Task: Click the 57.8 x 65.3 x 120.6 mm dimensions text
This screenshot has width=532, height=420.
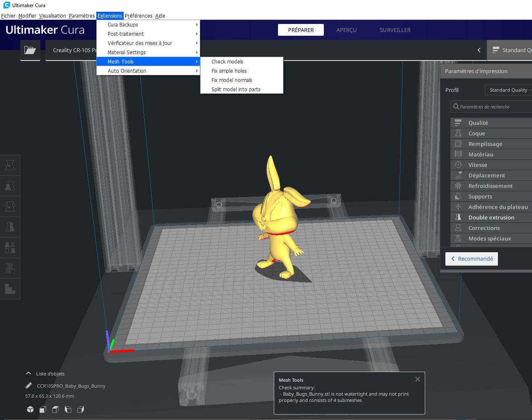Action: coord(50,396)
